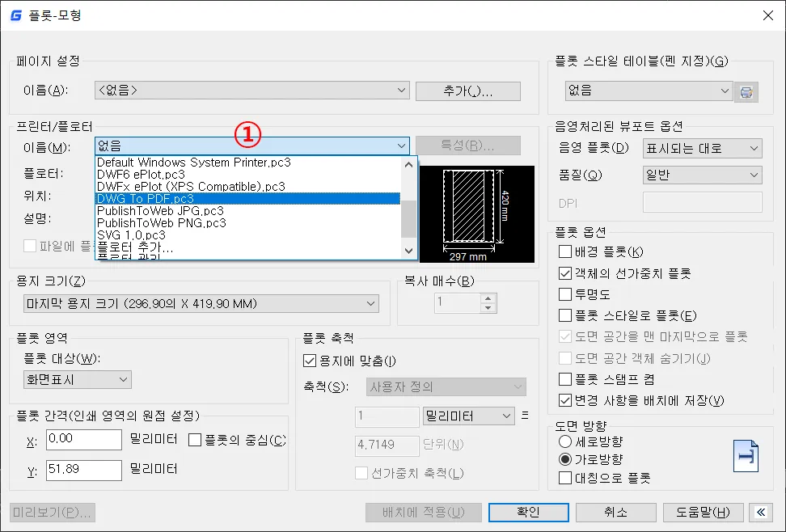Click the GstarCAD logo in title bar
The width and height of the screenshot is (786, 532).
(15, 15)
